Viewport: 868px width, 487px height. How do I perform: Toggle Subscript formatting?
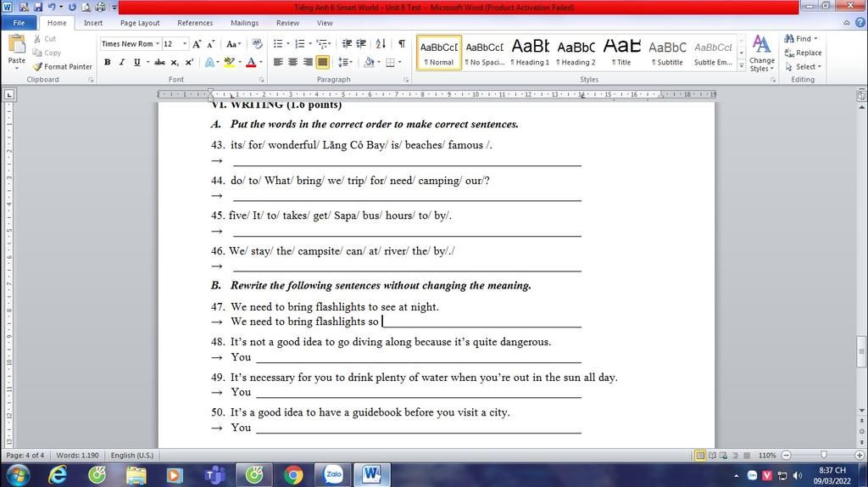[175, 62]
